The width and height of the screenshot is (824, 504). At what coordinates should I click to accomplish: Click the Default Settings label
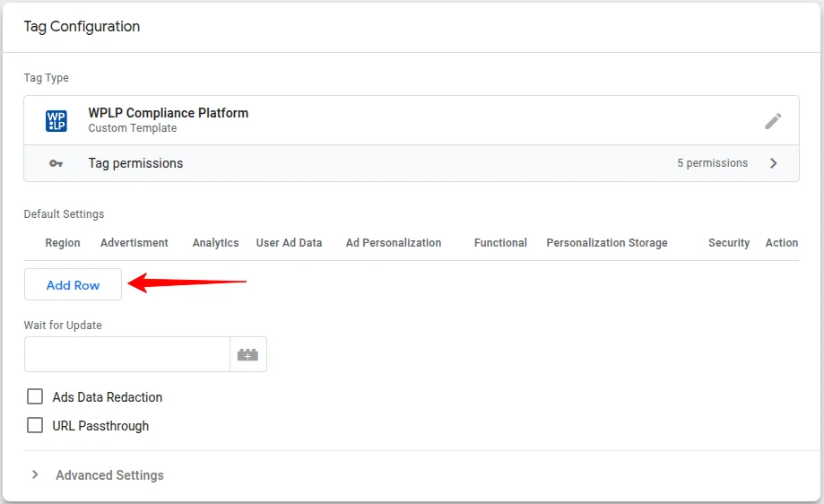click(65, 214)
